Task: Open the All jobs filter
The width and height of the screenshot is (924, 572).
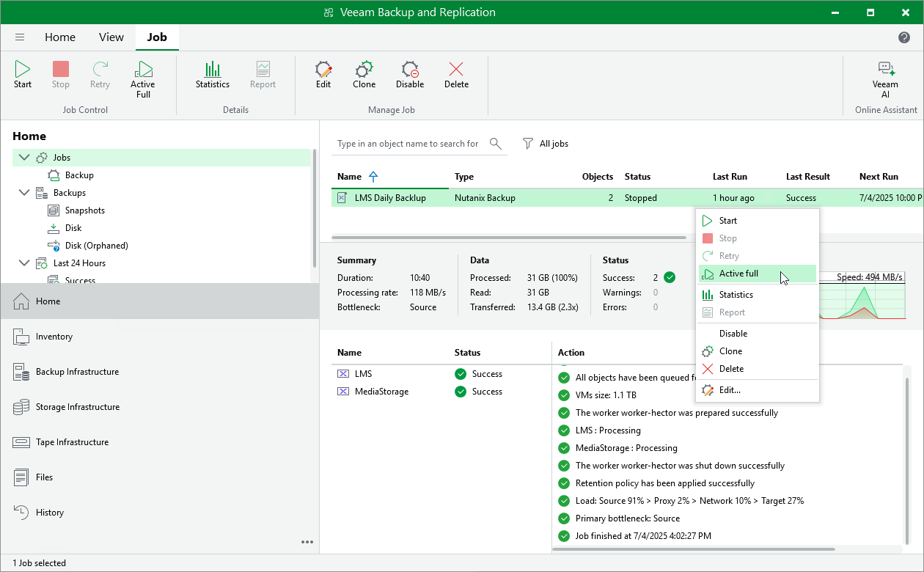Action: tap(546, 144)
